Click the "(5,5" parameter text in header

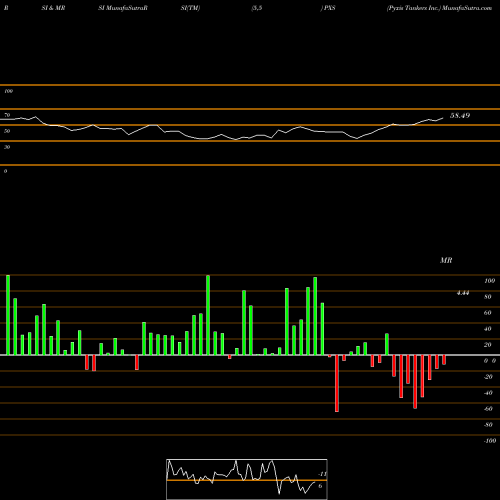click(257, 8)
